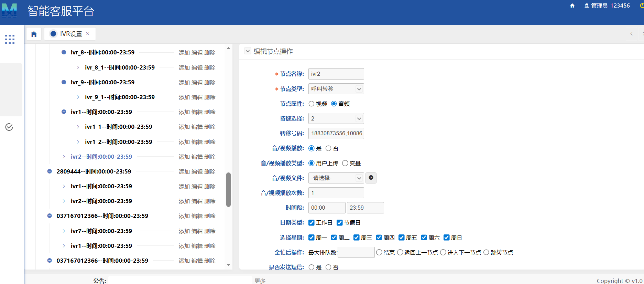
Task: Focus the 转移号码 input field
Action: pyautogui.click(x=336, y=133)
